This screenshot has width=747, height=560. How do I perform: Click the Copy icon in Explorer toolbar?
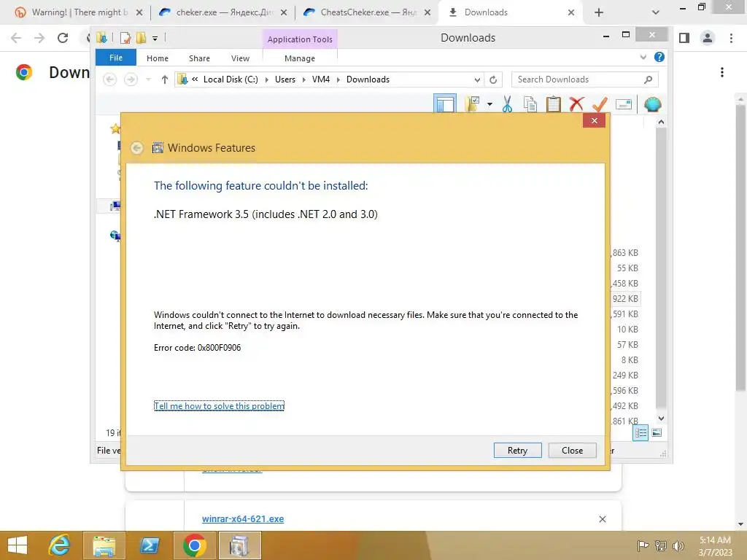(530, 104)
